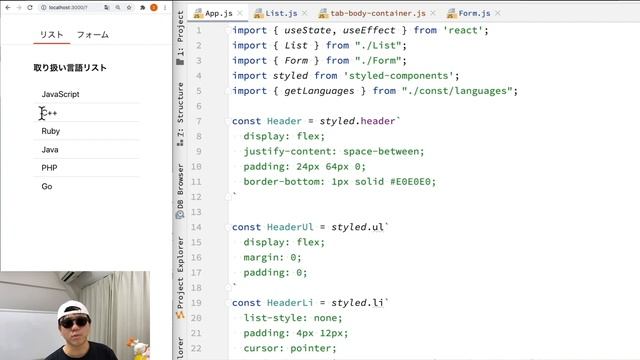Viewport: 640px width, 360px height.
Task: Open the List.js editor tab
Action: [281, 13]
